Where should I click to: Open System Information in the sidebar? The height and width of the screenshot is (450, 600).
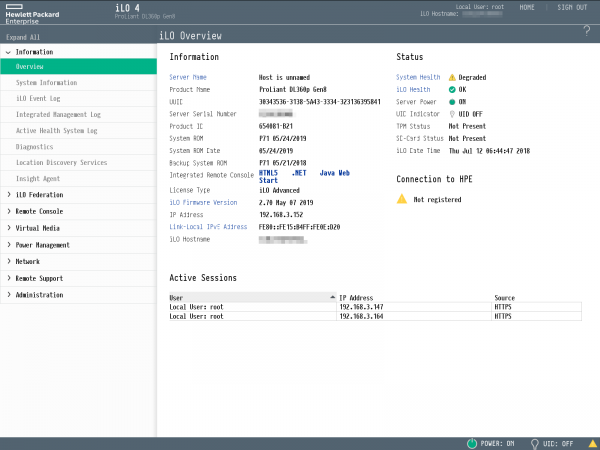click(46, 83)
